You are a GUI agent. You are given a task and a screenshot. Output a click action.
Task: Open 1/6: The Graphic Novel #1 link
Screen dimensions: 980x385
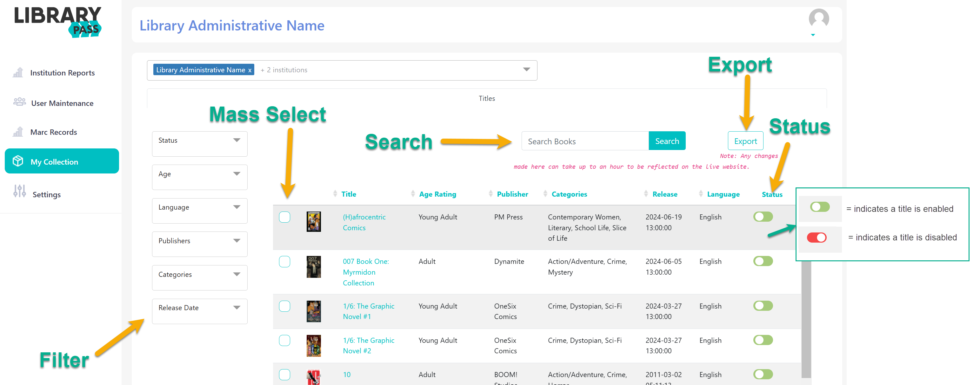[x=368, y=311]
